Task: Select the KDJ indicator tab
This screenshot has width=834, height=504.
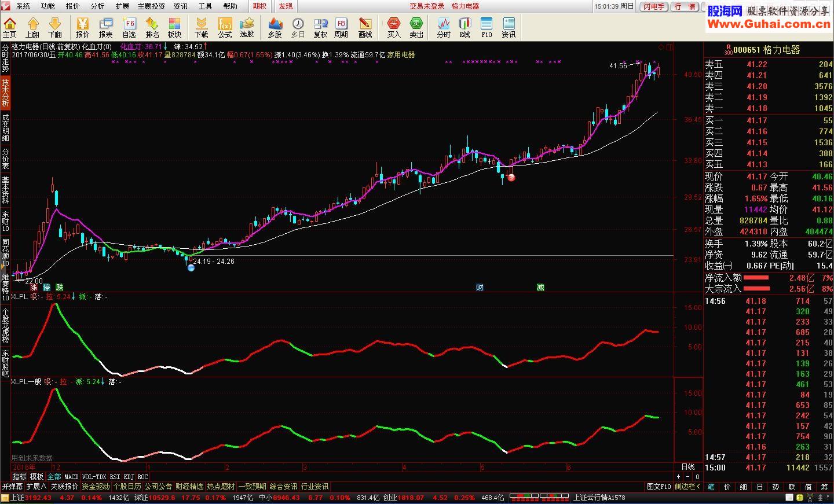Action: [x=129, y=477]
